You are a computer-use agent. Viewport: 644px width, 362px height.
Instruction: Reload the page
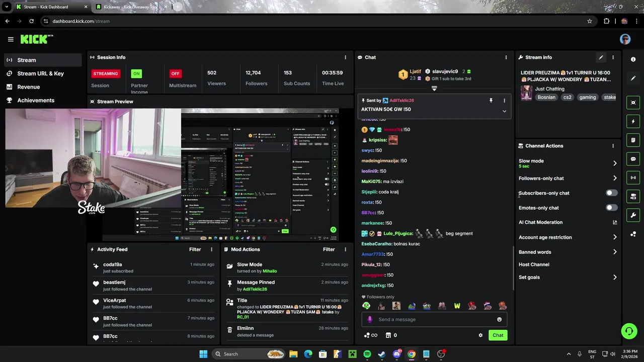[x=31, y=21]
